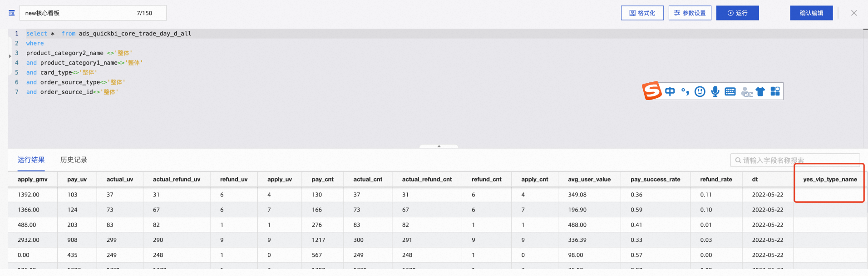
Task: Switch to the 历史记录 tab
Action: [74, 160]
